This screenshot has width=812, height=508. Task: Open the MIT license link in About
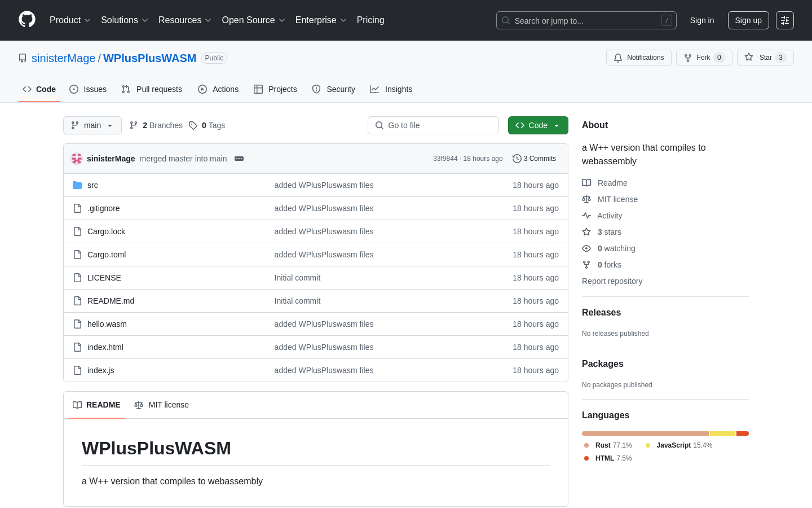[x=610, y=199]
